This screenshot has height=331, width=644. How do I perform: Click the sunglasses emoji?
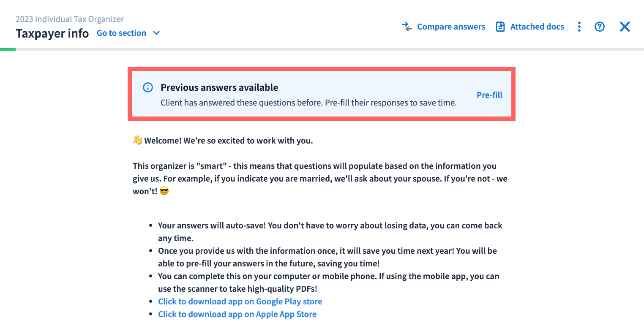click(x=164, y=191)
